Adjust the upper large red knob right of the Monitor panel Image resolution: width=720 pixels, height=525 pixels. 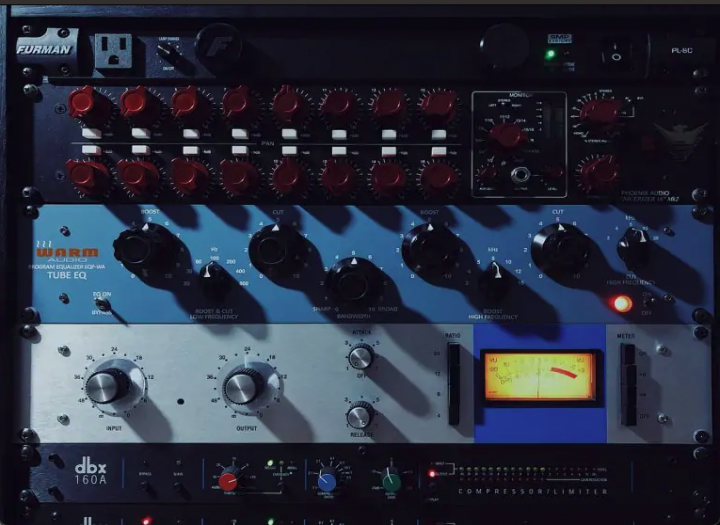600,112
